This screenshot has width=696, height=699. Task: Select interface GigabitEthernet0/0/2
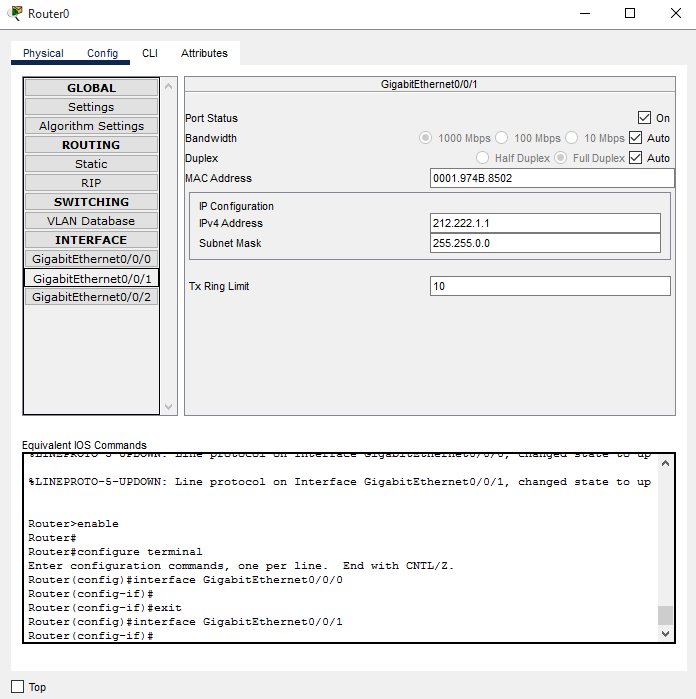(91, 297)
